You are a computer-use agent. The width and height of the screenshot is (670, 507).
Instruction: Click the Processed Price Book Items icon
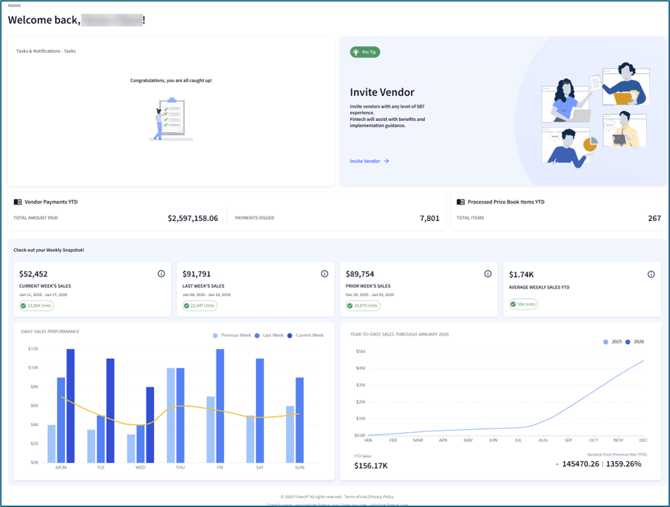pyautogui.click(x=461, y=202)
